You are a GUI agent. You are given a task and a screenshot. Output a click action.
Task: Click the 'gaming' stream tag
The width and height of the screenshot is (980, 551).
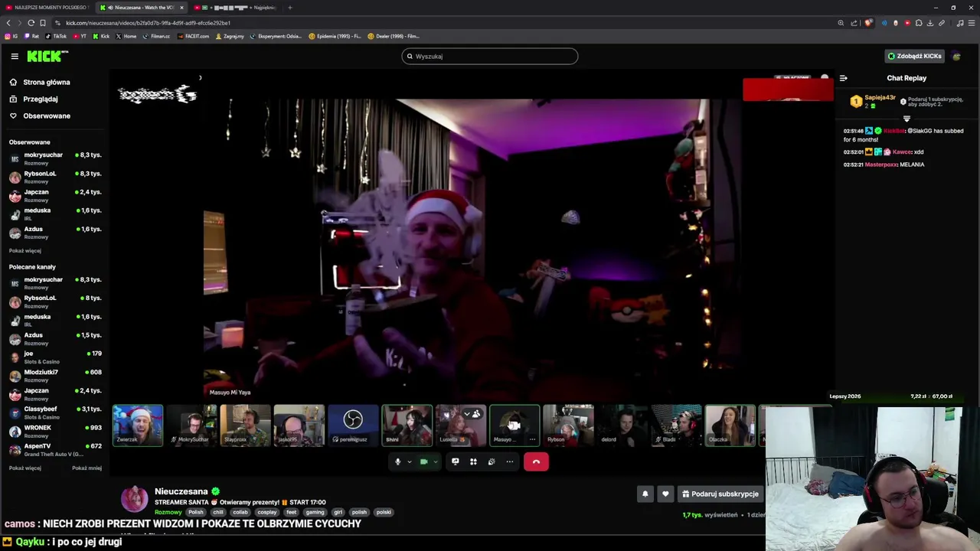[315, 512]
